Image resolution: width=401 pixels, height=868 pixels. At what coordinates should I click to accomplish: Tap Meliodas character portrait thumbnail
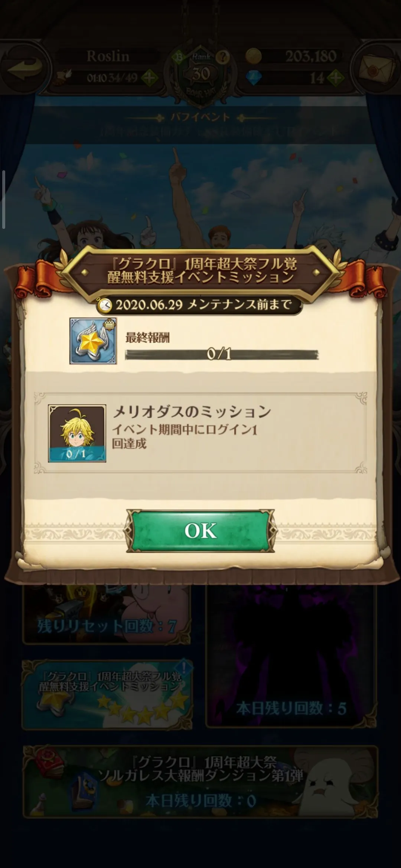coord(77,433)
